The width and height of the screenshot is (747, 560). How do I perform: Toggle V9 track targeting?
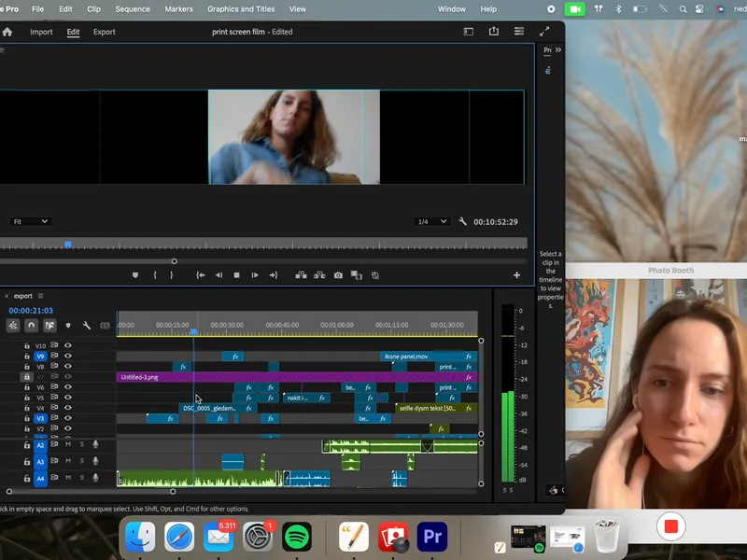click(x=40, y=357)
